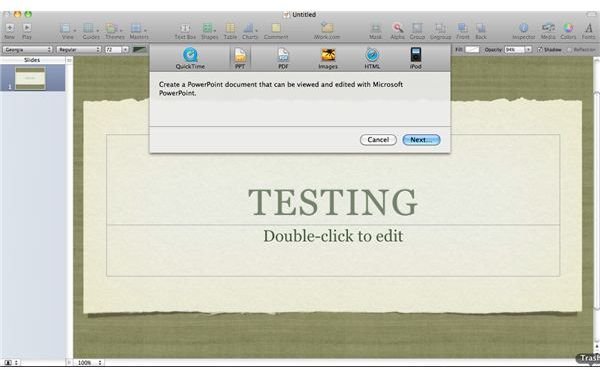
Task: Click the text color swatch in format bar
Action: point(140,50)
